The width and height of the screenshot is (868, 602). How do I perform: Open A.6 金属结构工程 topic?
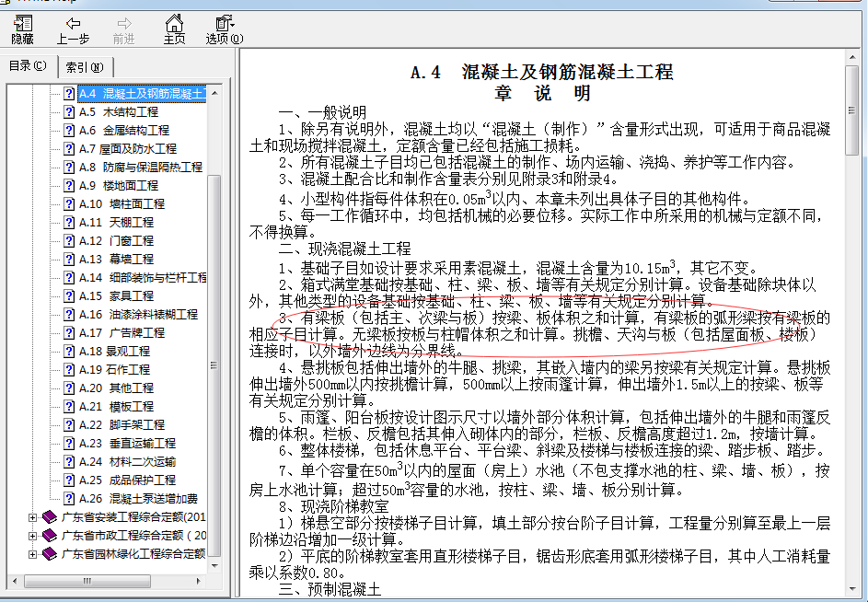[124, 130]
